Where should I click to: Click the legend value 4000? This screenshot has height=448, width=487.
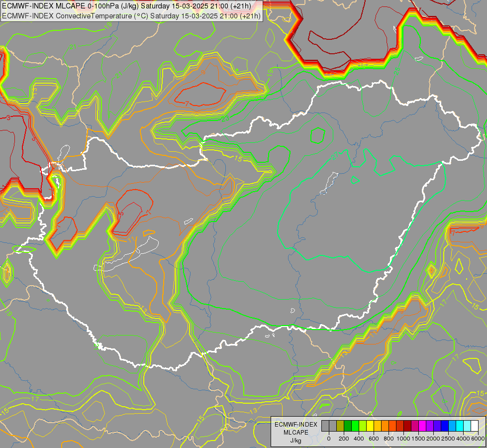(464, 439)
